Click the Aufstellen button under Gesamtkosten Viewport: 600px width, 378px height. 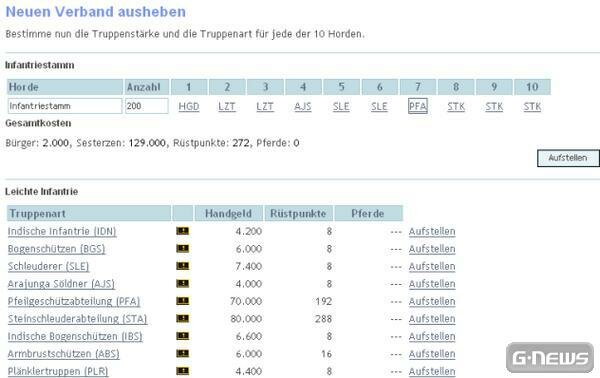tap(568, 158)
